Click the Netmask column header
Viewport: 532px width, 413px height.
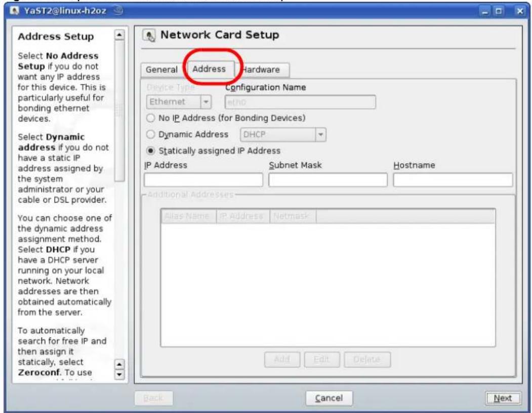[293, 216]
